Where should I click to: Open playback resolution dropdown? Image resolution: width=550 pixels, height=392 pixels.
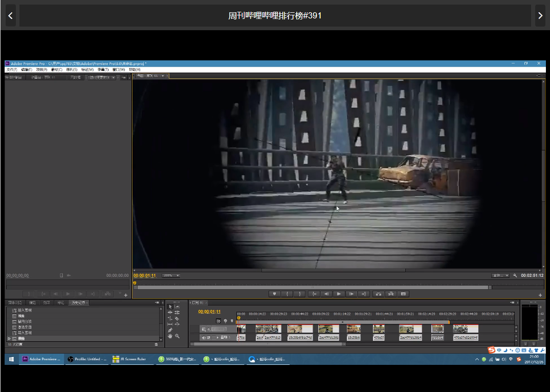coord(500,275)
